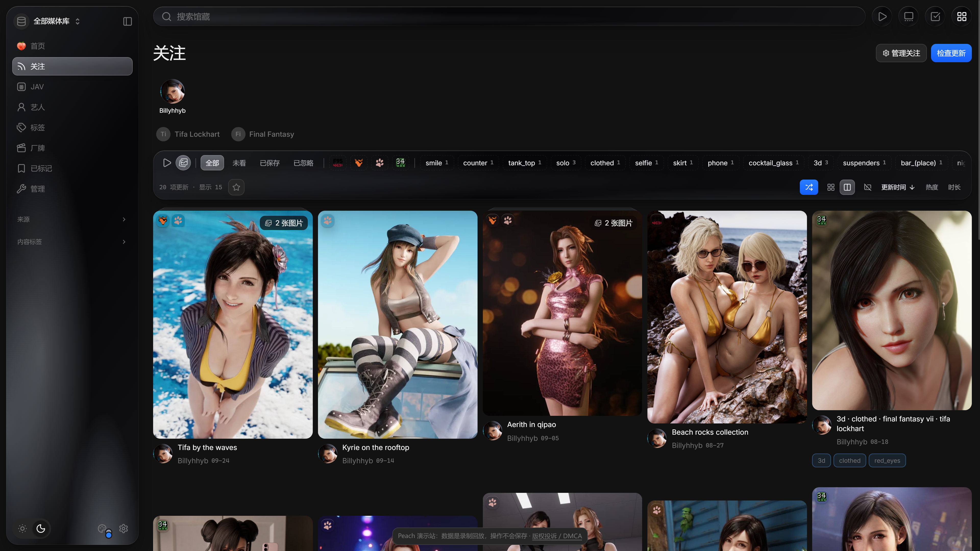Open the 版权投诉 / DMCA link
Viewport: 980px width, 551px height.
pyautogui.click(x=557, y=536)
